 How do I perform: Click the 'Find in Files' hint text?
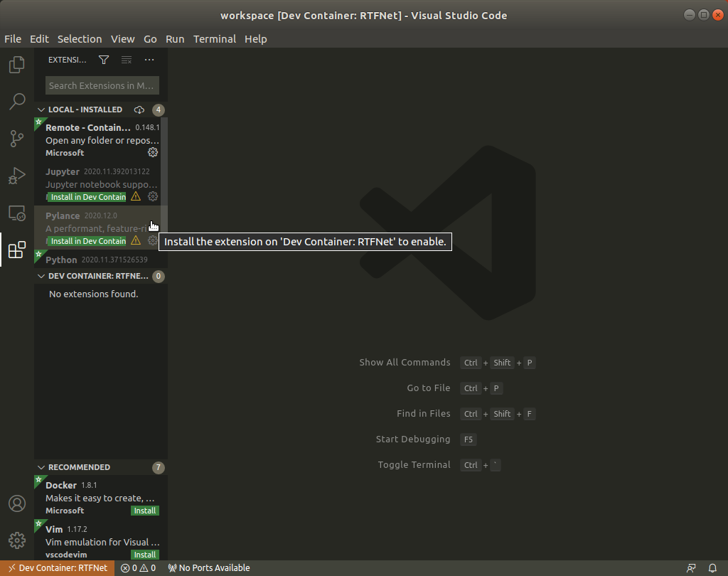coord(423,413)
